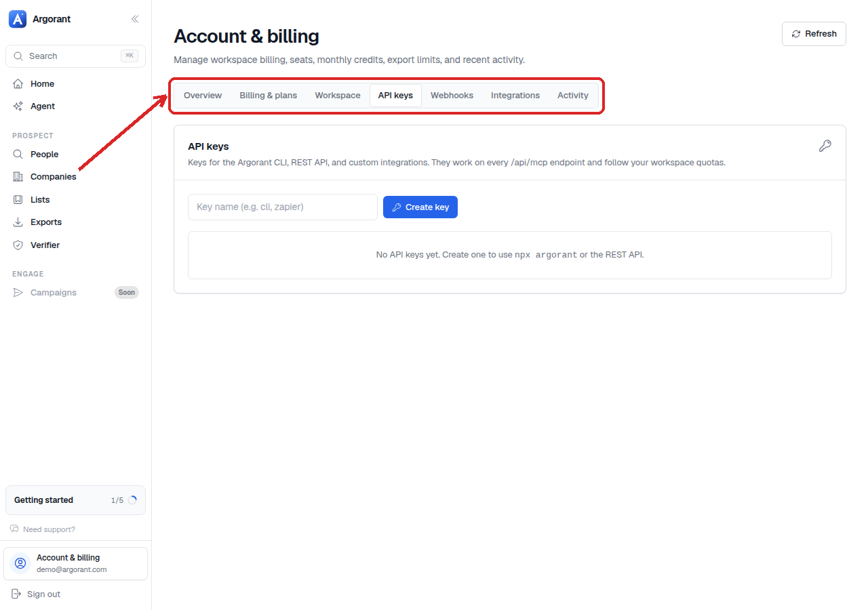
Task: Select the API keys tab
Action: tap(395, 96)
